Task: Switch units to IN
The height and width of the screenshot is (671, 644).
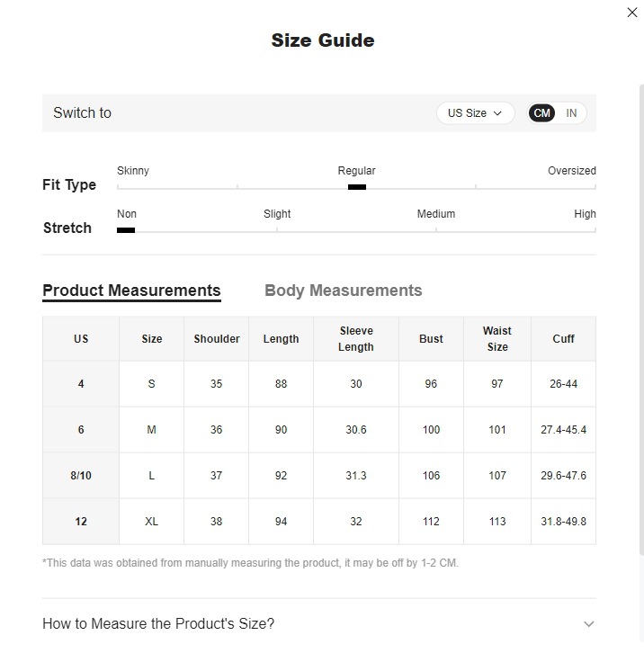Action: tap(571, 113)
